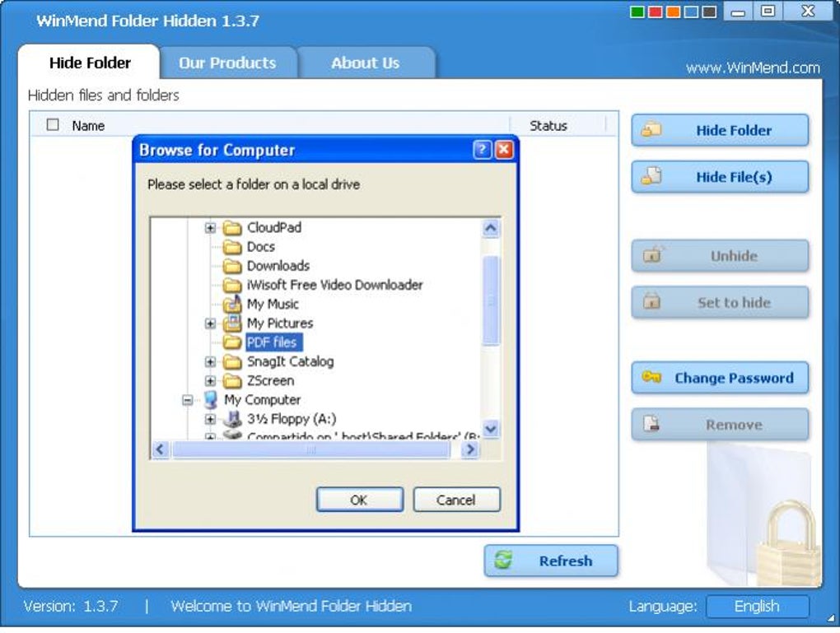Select the Docs folder name
This screenshot has height=633, width=840.
tap(261, 247)
